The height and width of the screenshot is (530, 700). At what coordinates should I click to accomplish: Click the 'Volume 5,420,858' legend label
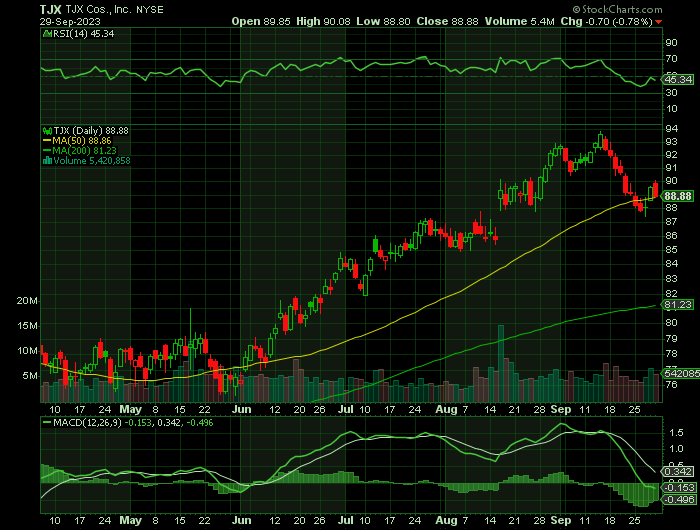click(x=92, y=161)
